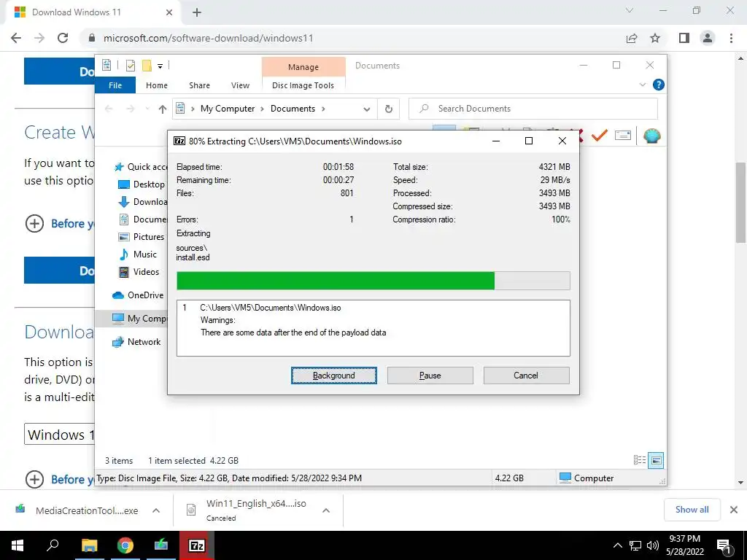The width and height of the screenshot is (747, 560).
Task: Click Documents in address breadcrumb
Action: pos(293,109)
